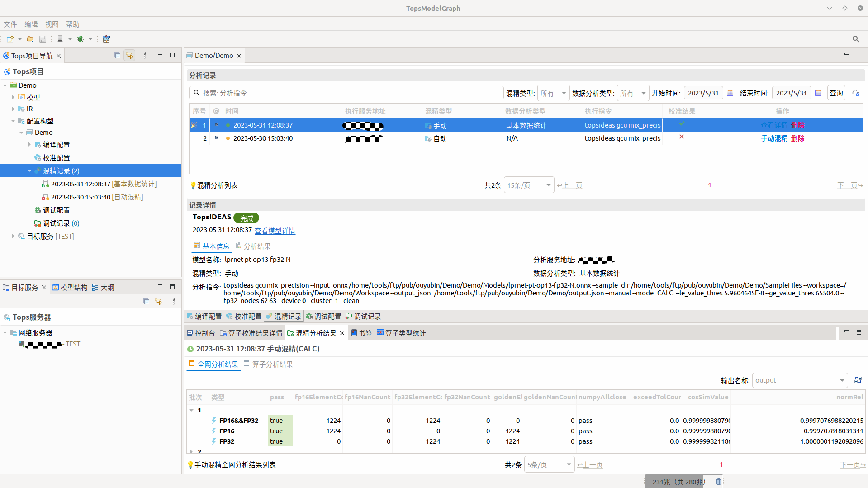This screenshot has width=868, height=488.
Task: Open the 5条/页 page size dropdown
Action: (x=549, y=465)
